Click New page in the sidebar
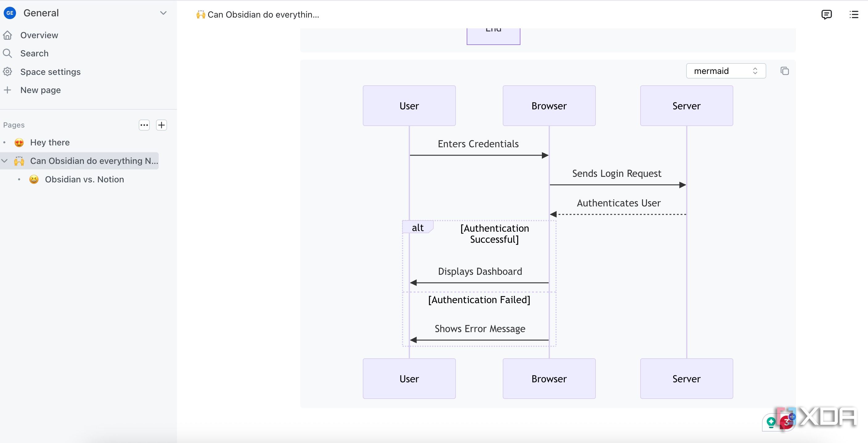Screen dimensions: 868x443 (40, 90)
